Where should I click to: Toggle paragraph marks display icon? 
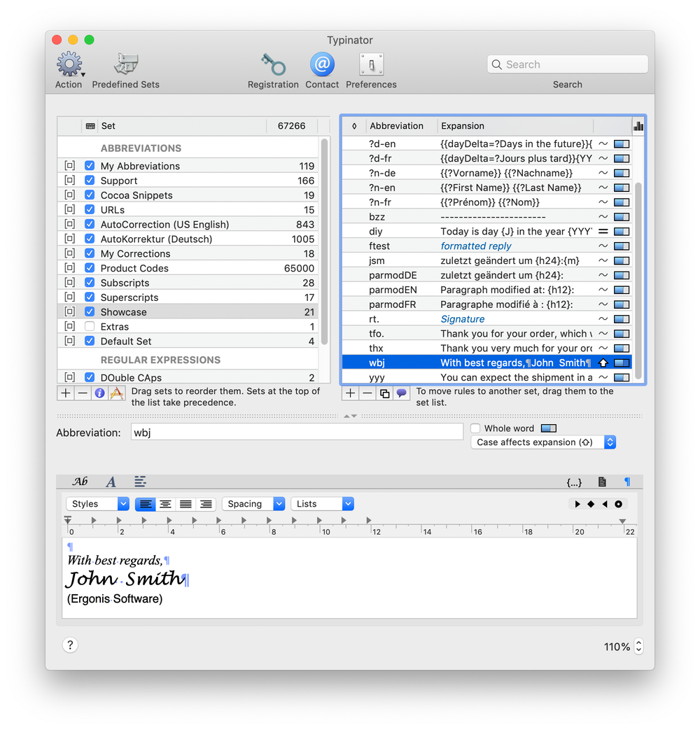coord(627,482)
